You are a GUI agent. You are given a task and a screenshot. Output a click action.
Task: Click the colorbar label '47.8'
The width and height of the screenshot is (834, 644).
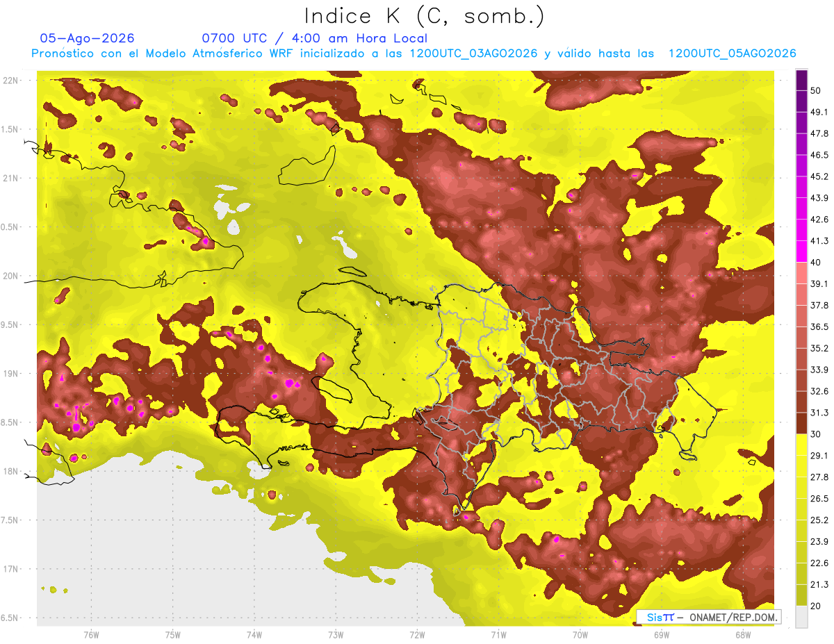click(819, 133)
